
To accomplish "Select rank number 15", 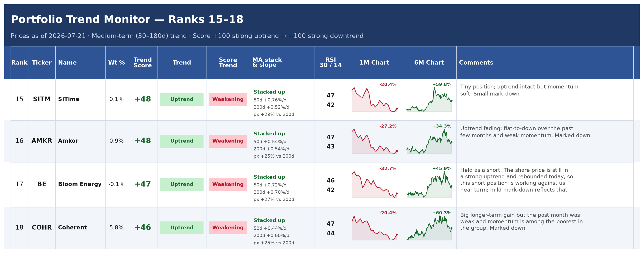I will point(19,99).
